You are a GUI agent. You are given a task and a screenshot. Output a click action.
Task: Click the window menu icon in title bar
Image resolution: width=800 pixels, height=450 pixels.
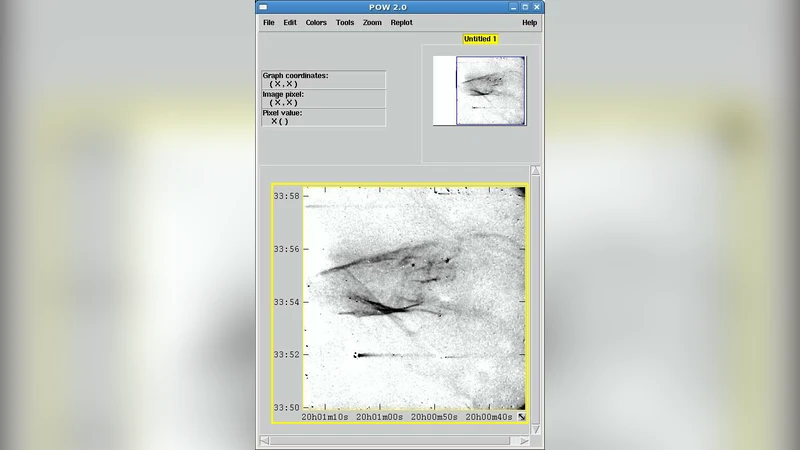point(263,7)
